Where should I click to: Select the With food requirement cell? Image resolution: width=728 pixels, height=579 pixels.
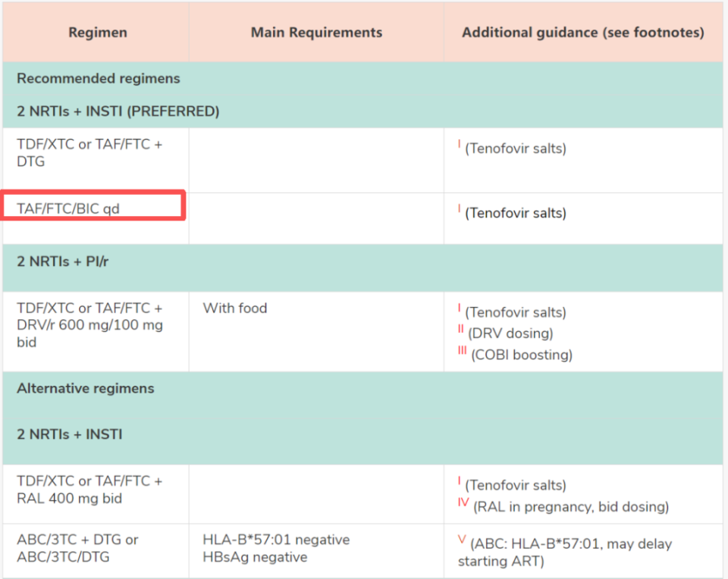point(235,308)
